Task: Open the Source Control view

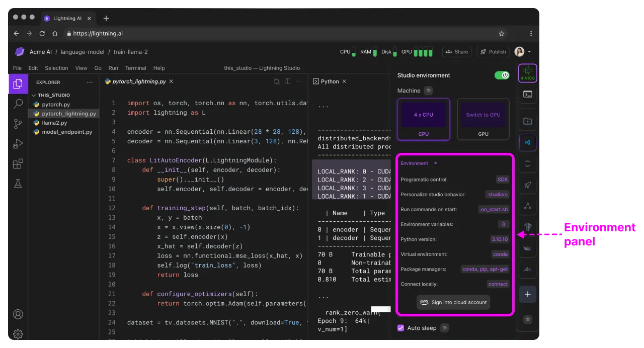Action: pos(18,124)
